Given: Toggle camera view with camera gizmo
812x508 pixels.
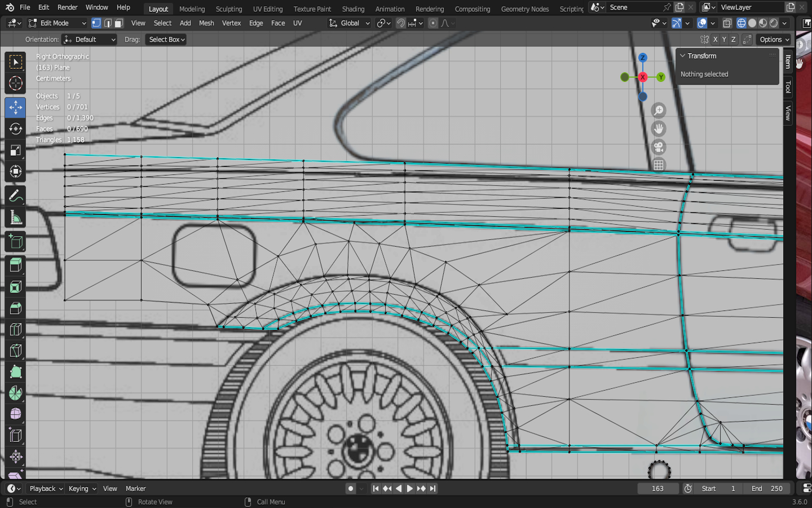Looking at the screenshot, I should click(x=659, y=147).
